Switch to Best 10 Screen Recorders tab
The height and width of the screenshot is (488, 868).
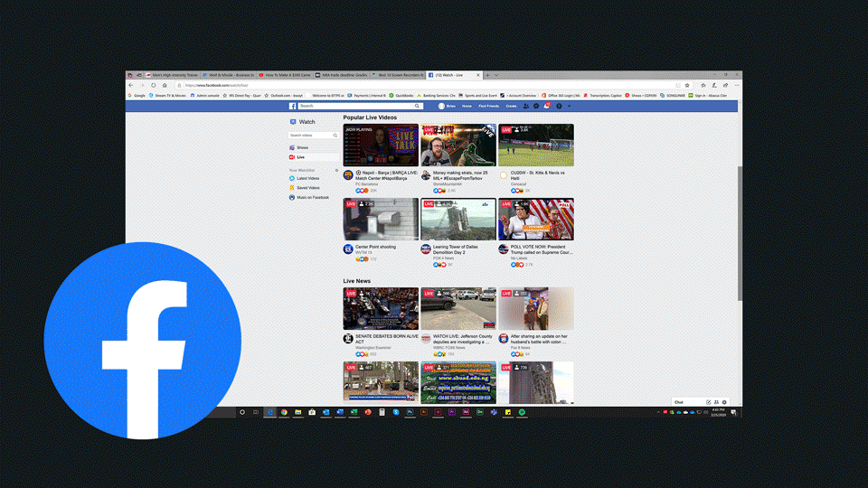(x=398, y=75)
